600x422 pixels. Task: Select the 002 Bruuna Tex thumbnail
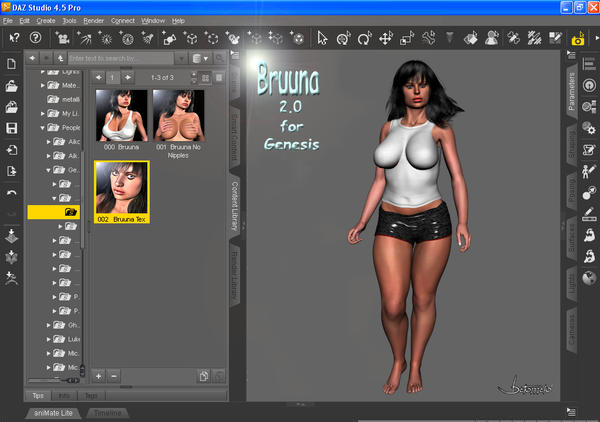[122, 192]
